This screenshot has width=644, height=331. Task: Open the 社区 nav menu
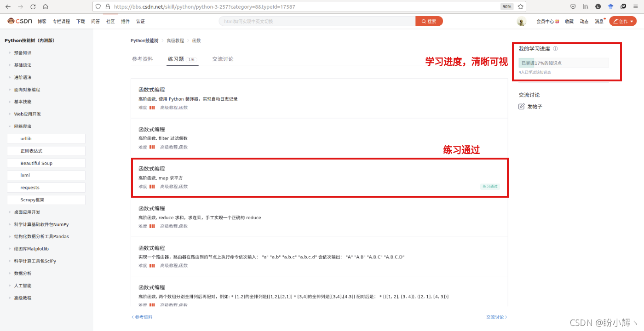tap(110, 22)
